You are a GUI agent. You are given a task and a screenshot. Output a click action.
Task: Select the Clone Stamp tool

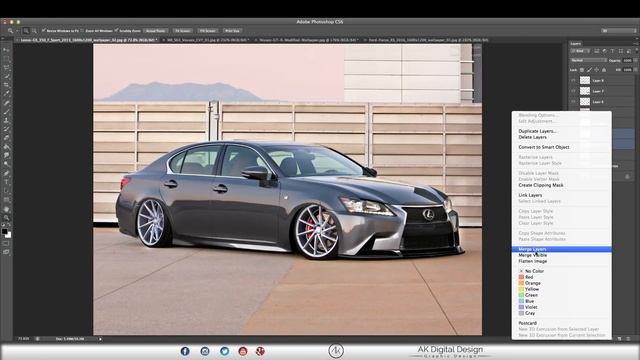[x=7, y=120]
